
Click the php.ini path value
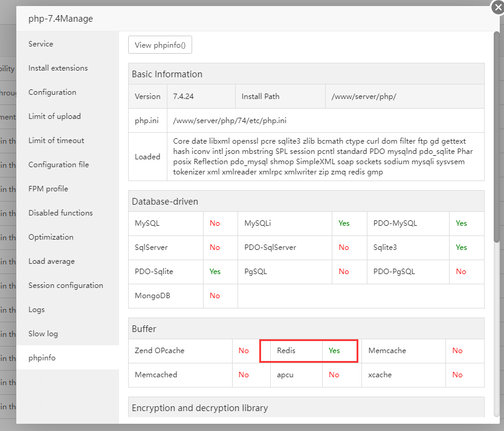[x=230, y=121]
